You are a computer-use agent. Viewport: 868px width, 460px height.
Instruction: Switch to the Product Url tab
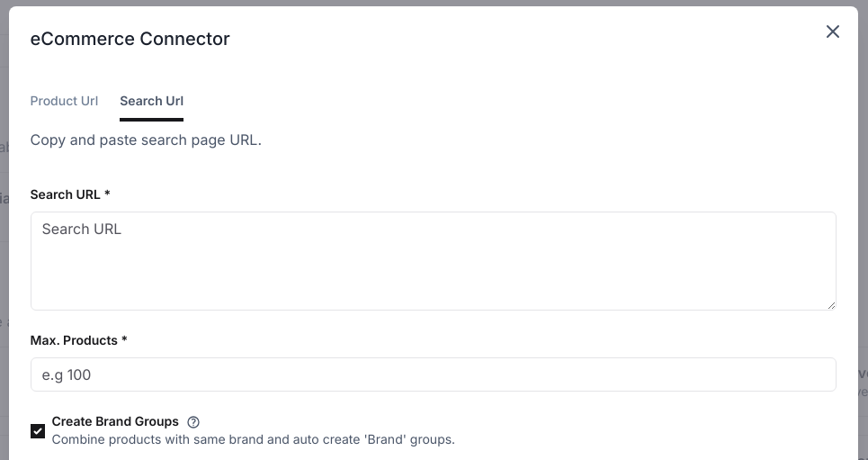[x=64, y=101]
